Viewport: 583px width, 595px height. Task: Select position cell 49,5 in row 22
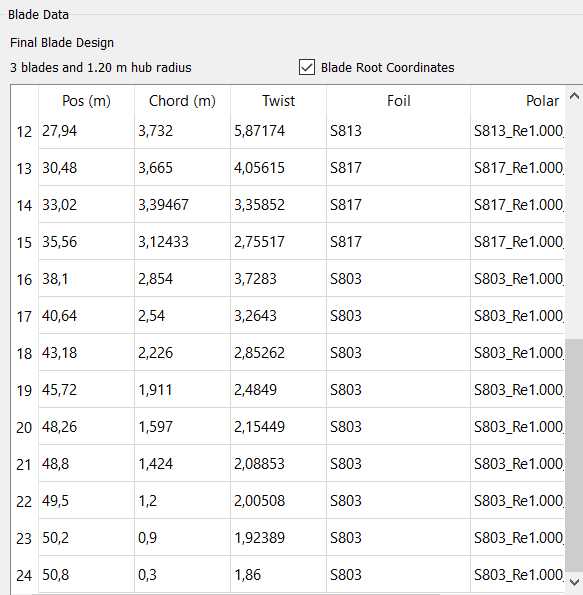[x=86, y=501]
